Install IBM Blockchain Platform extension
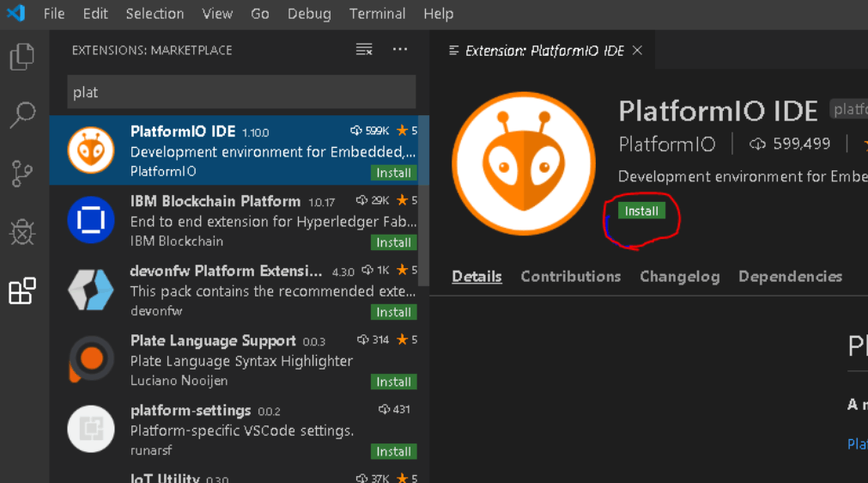Screen dimensions: 868x483 [x=393, y=242]
